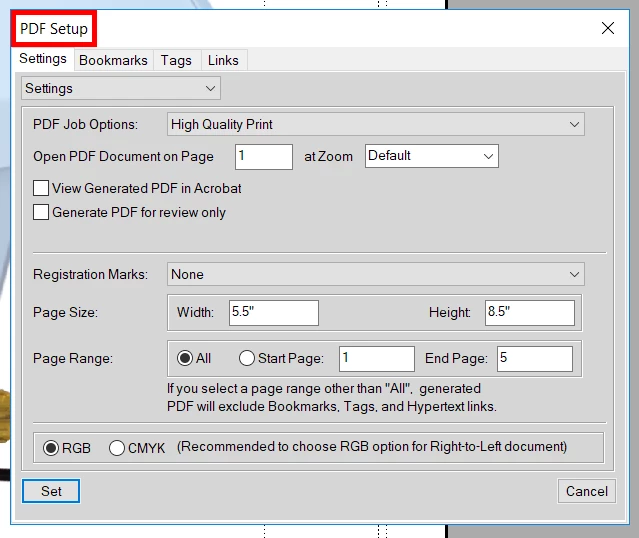Click the Registration Marks label
The image size is (639, 538).
[x=90, y=274]
